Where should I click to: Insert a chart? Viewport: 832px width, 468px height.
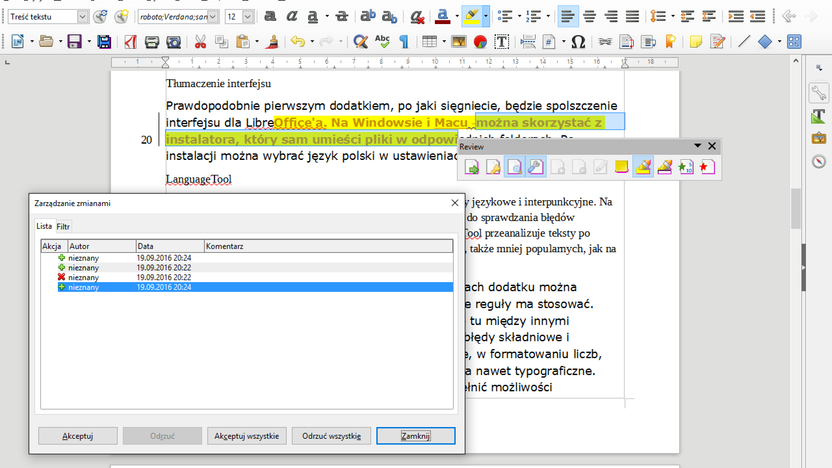pyautogui.click(x=480, y=41)
